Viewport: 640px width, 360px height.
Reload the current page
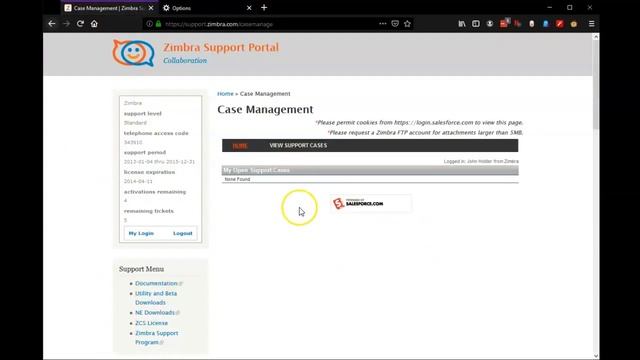[x=80, y=24]
